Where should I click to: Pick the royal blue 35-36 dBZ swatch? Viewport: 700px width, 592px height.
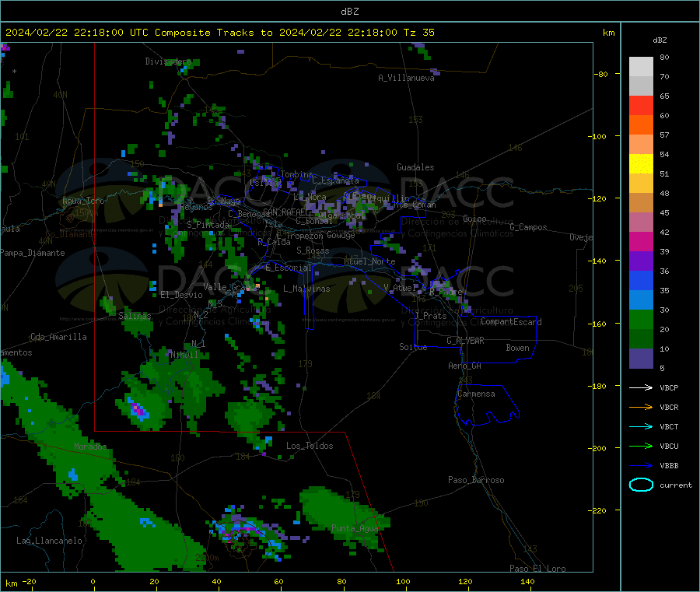point(641,280)
